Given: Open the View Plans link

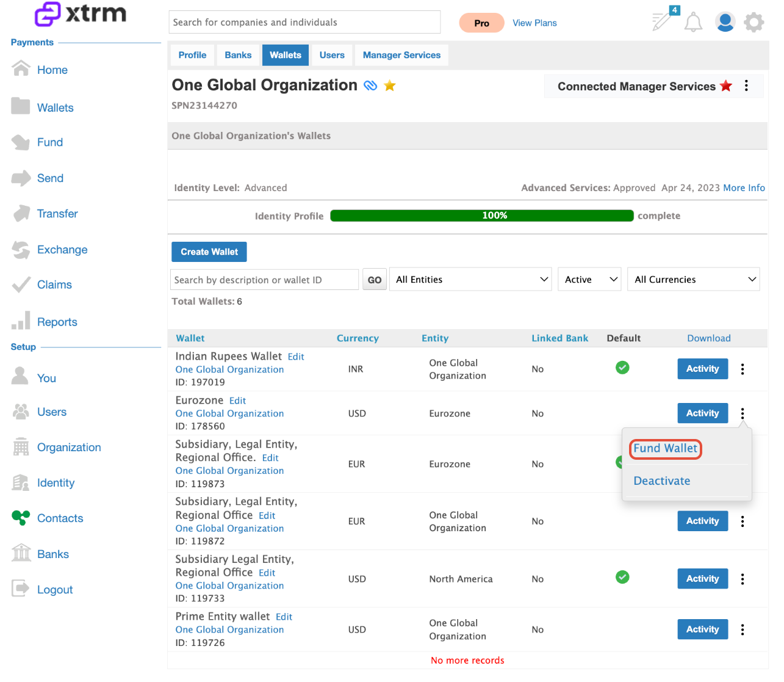Looking at the screenshot, I should coord(534,23).
